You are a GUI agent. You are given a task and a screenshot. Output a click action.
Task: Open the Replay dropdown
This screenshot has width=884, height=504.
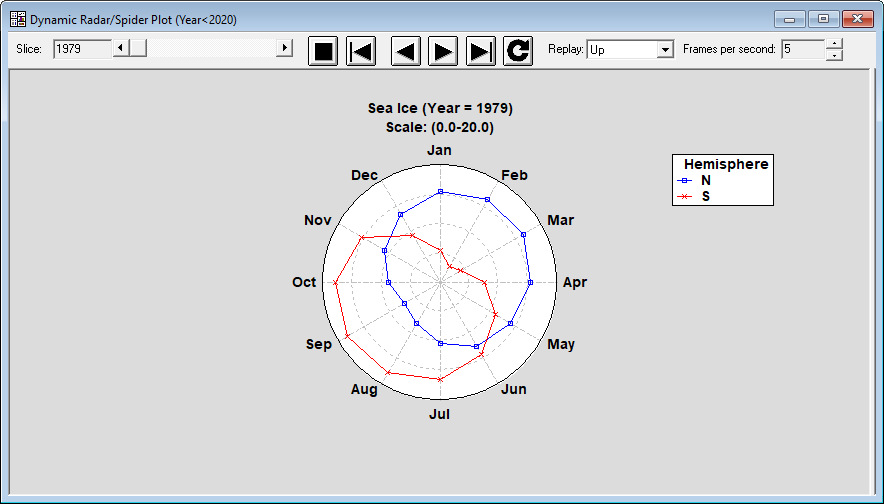point(665,50)
